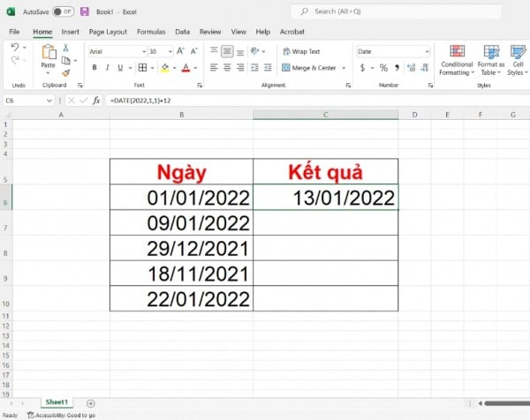Switch to the Page Layout tab

coord(108,32)
